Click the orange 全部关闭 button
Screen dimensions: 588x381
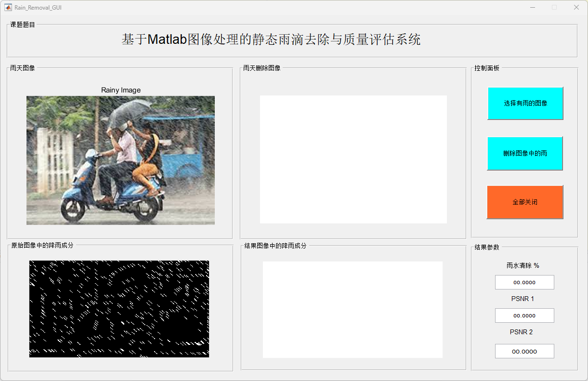(525, 202)
